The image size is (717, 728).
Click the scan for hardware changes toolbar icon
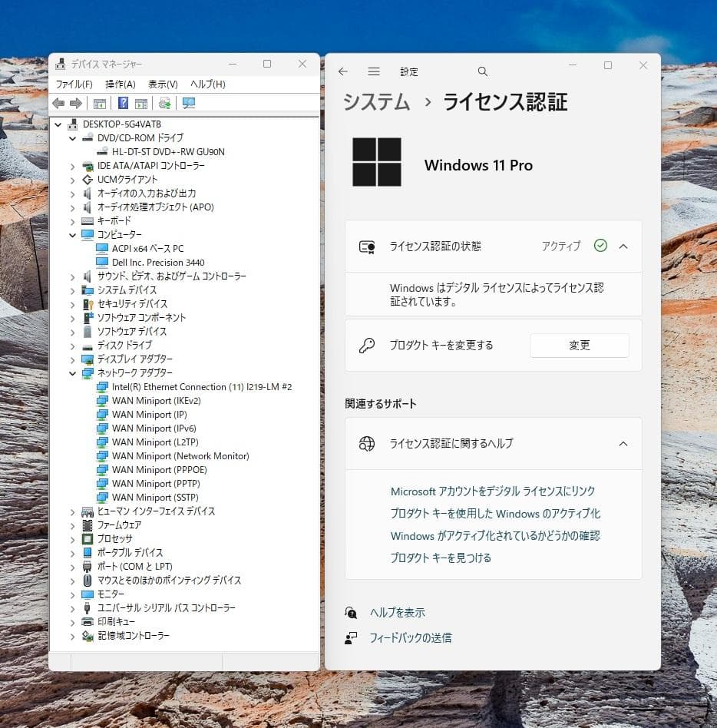point(164,103)
